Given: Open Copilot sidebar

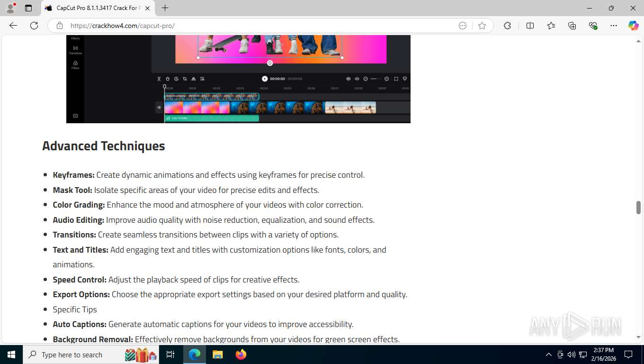Looking at the screenshot, I should (633, 26).
